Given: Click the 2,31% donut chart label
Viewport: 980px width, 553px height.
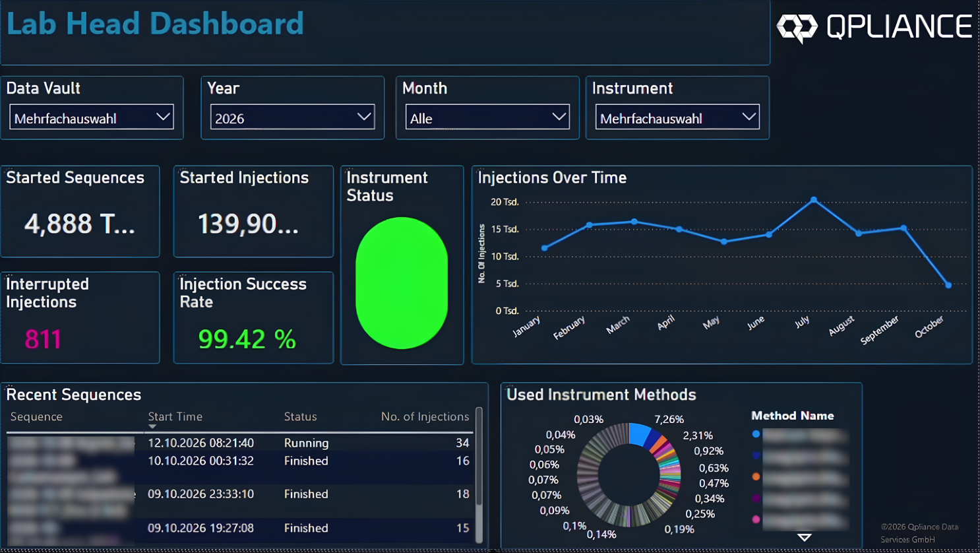Looking at the screenshot, I should tap(698, 435).
